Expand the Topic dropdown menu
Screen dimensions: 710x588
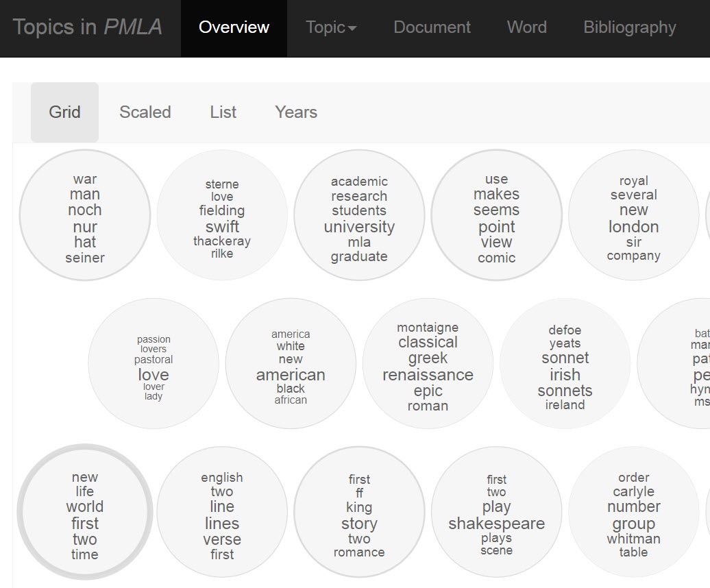point(331,27)
